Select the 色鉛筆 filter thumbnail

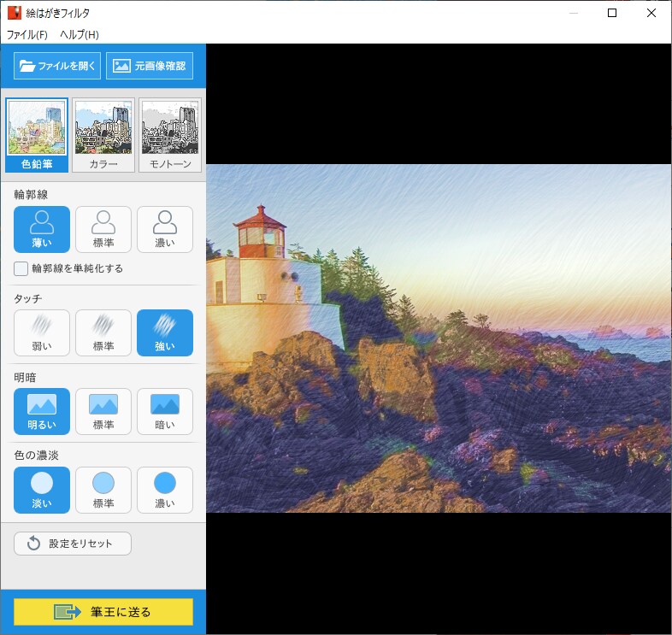(x=37, y=135)
